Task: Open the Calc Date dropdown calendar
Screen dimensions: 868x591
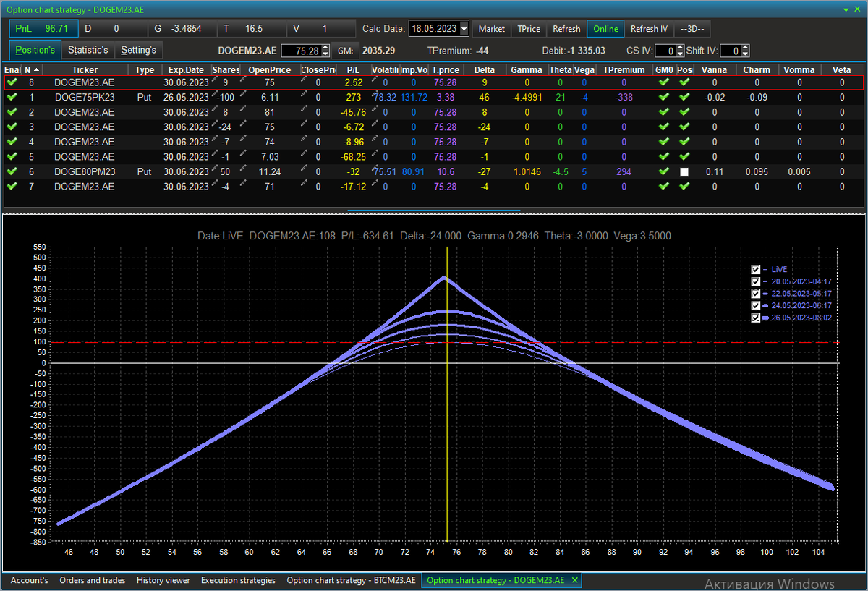Action: click(x=464, y=29)
